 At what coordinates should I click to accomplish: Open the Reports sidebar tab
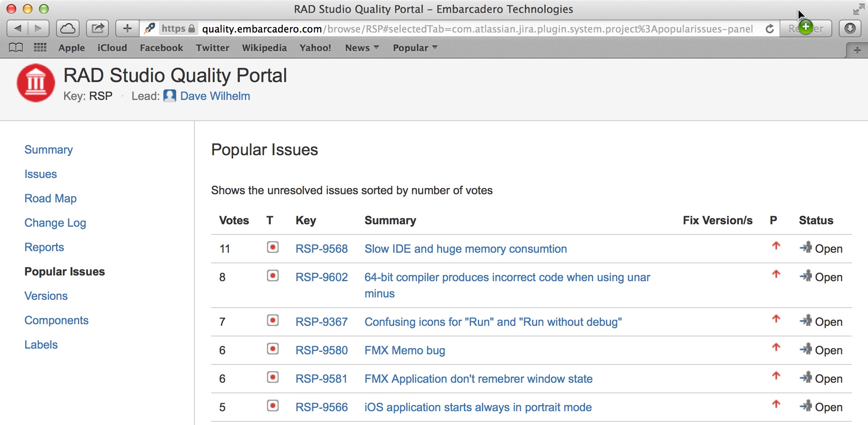coord(44,247)
